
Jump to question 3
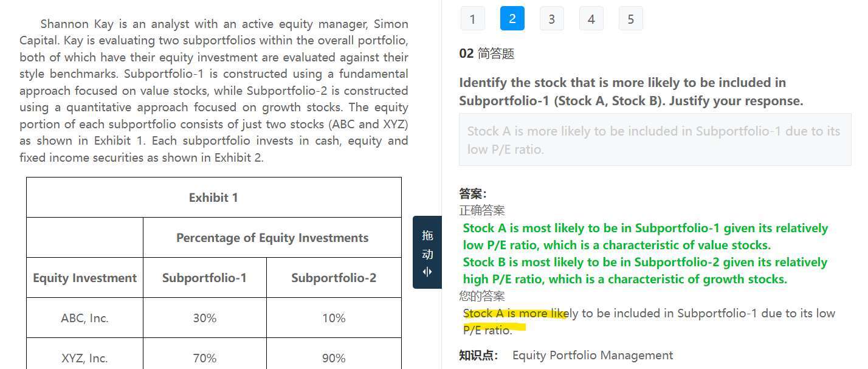[551, 19]
